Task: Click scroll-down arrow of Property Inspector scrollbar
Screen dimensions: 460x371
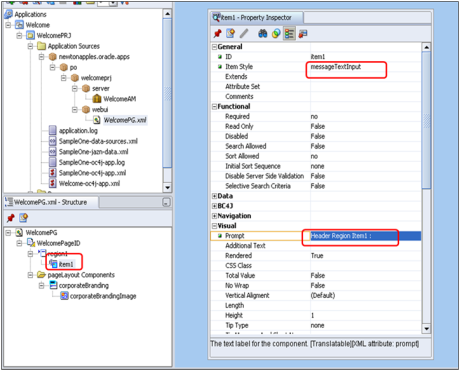Action: pyautogui.click(x=426, y=329)
